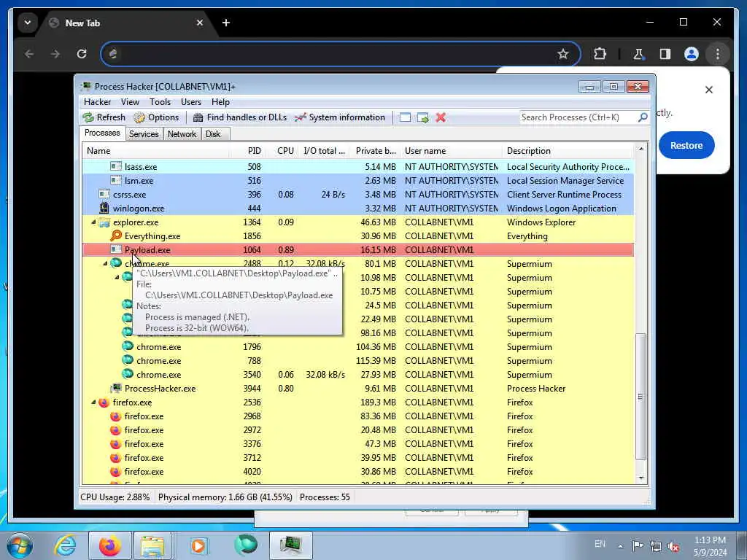Click the Restore button in Chrome
The image size is (747, 560).
click(686, 145)
